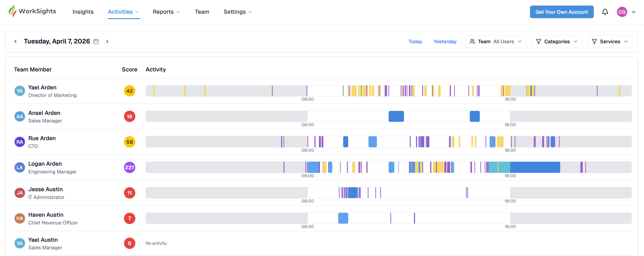Click Yael Arden's YA avatar

(x=20, y=91)
